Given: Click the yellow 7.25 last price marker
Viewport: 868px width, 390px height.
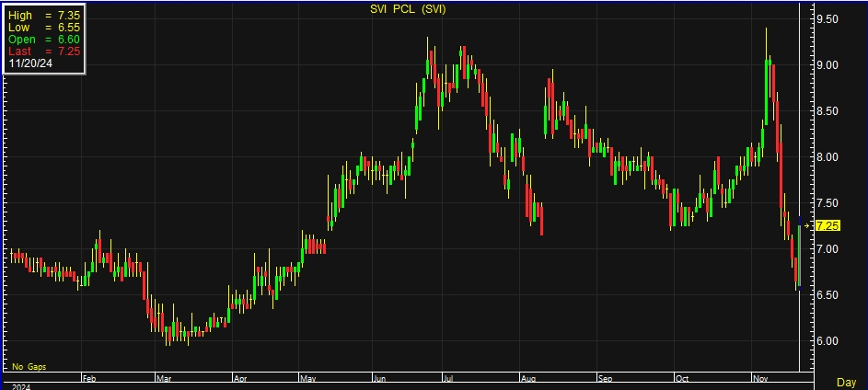Looking at the screenshot, I should [x=827, y=225].
